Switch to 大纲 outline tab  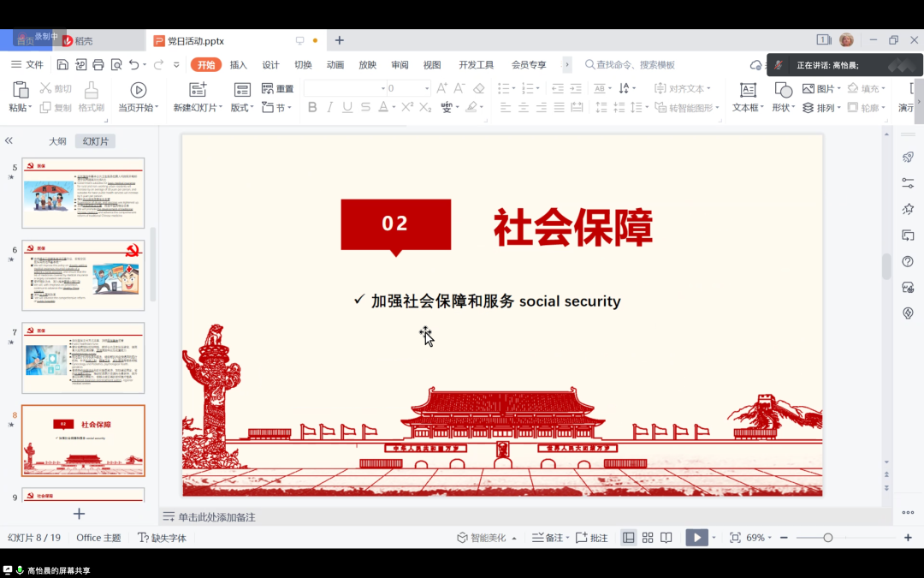tap(57, 141)
